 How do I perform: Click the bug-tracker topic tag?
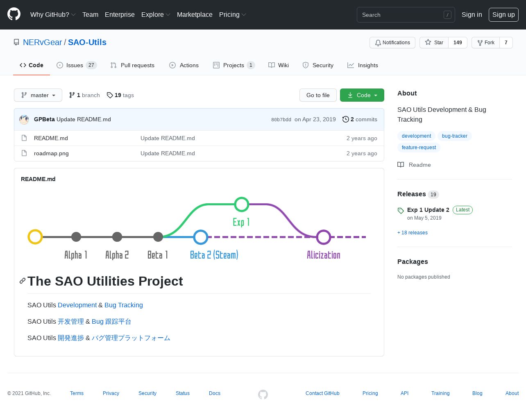[455, 136]
